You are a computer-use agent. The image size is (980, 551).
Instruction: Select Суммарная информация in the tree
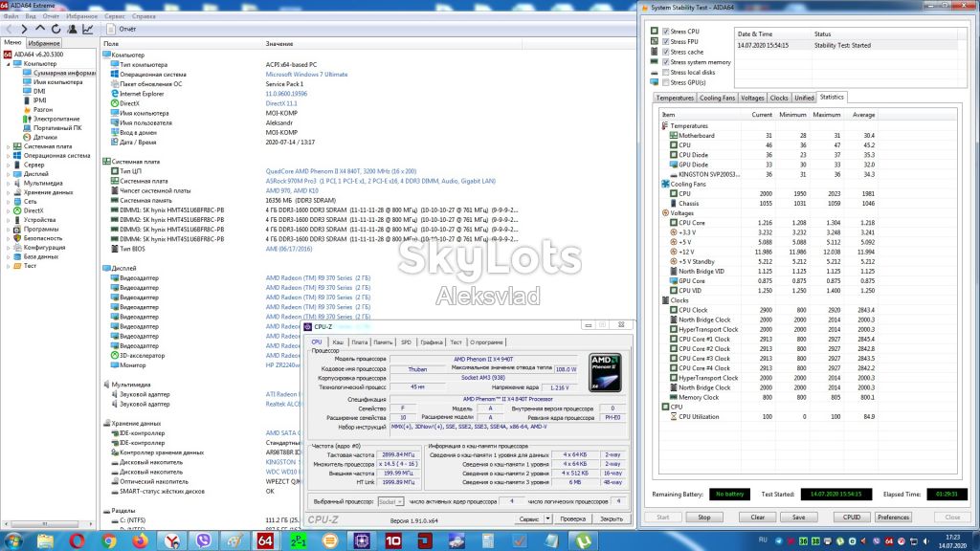click(x=64, y=73)
